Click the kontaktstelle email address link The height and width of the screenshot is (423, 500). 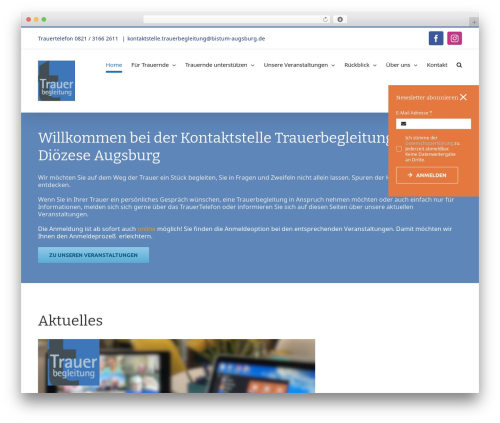(x=196, y=39)
